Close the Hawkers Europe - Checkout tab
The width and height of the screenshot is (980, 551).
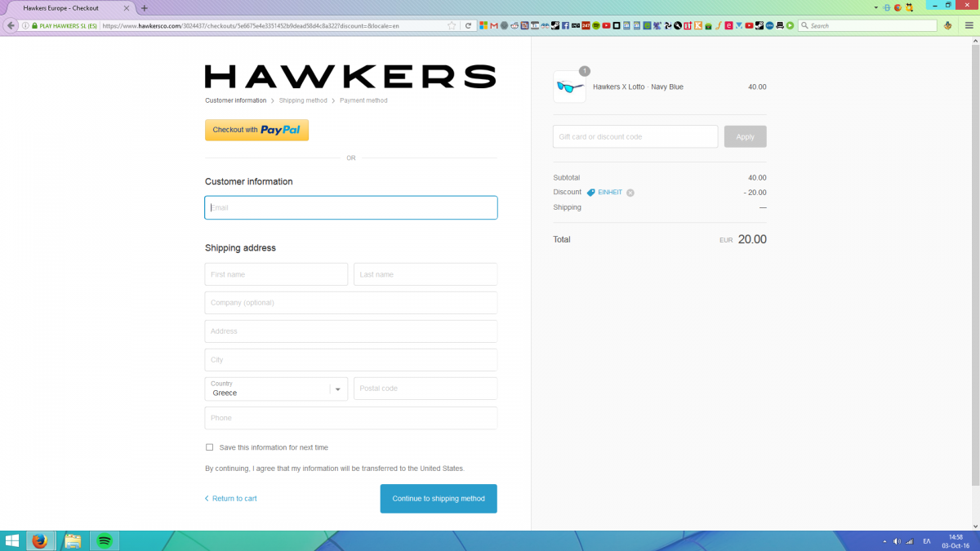pos(128,7)
